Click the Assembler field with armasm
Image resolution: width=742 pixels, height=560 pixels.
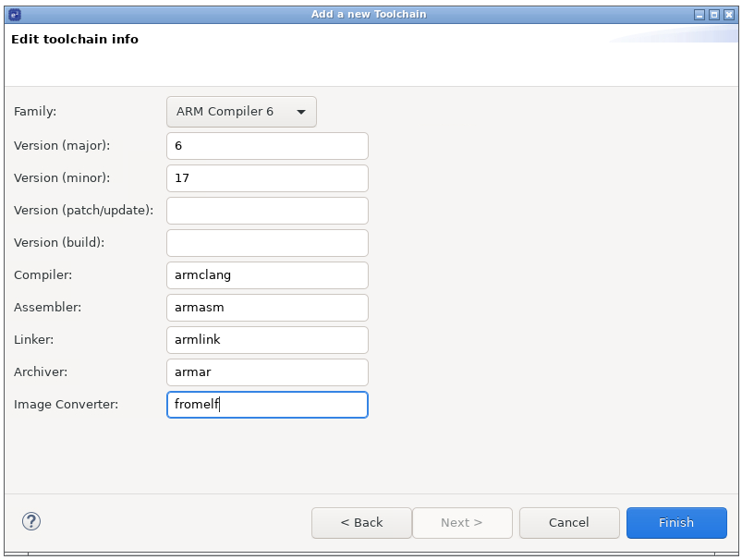point(267,308)
